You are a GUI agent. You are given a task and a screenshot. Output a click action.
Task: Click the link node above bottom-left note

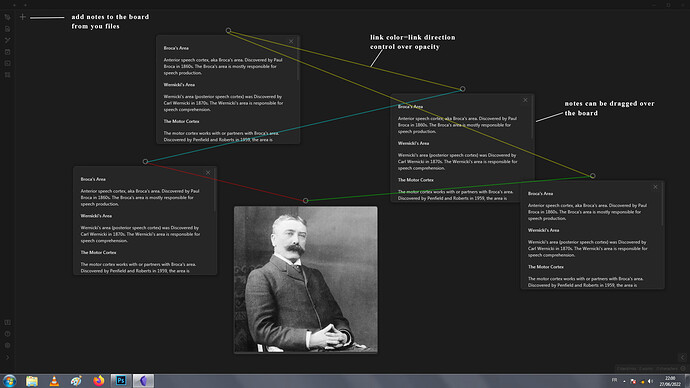click(145, 161)
